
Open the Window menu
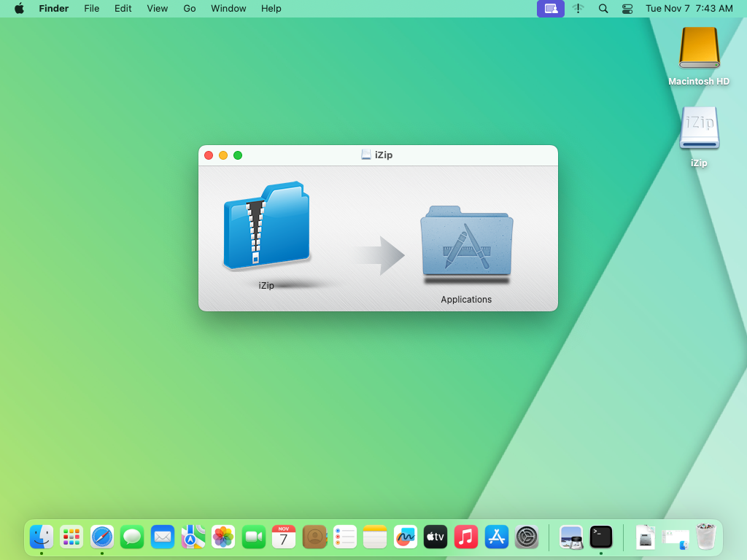228,9
